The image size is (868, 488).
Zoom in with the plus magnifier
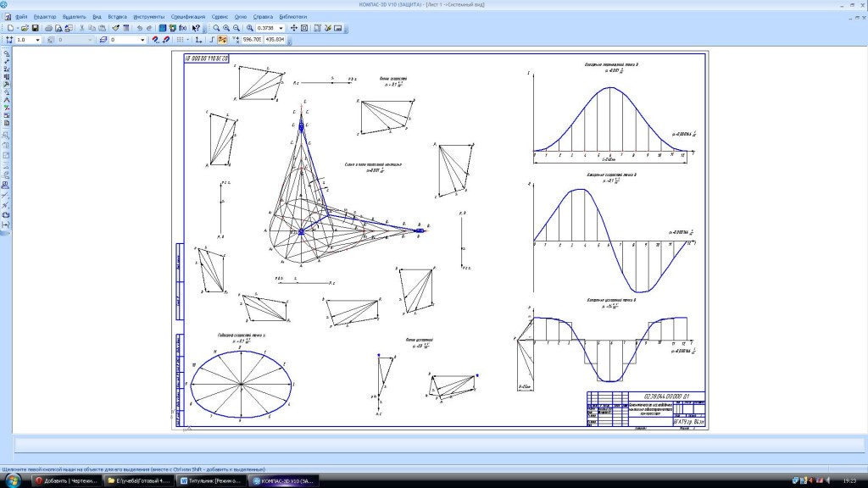pos(226,28)
